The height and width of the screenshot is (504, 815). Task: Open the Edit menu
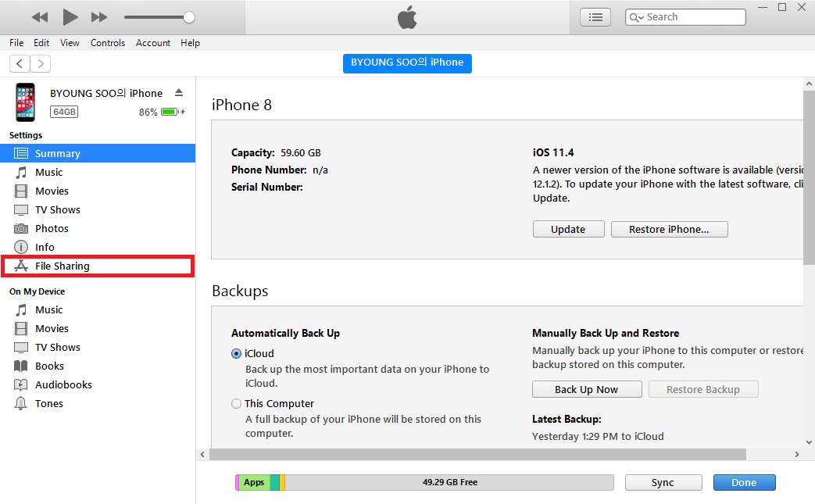[x=41, y=43]
